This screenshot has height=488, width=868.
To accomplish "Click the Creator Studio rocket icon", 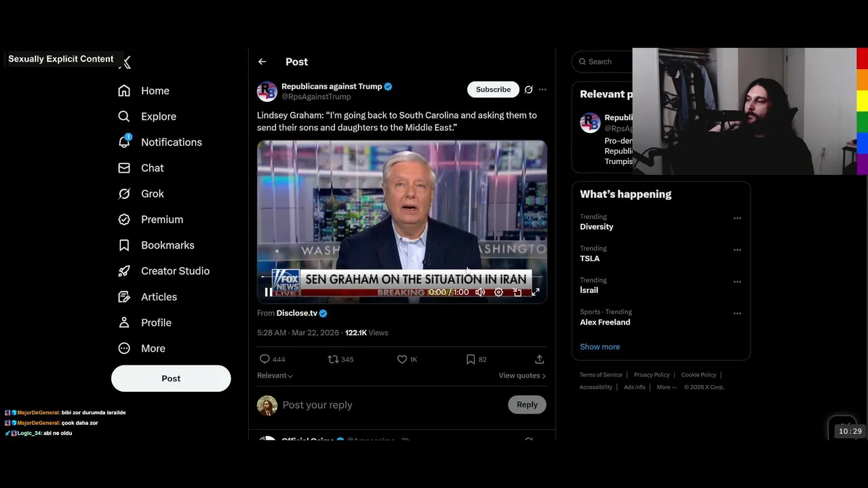I will 124,271.
